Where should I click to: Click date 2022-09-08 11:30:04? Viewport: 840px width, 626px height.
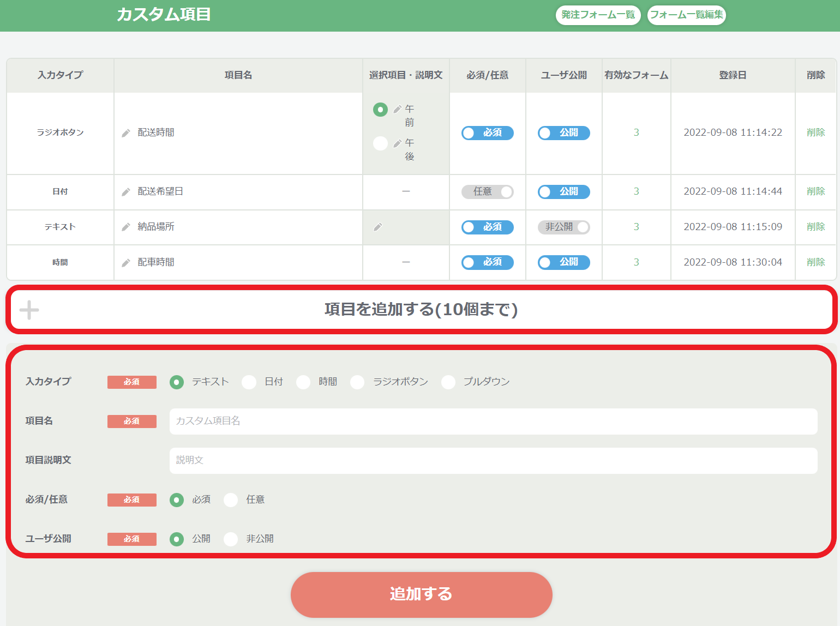pos(733,262)
